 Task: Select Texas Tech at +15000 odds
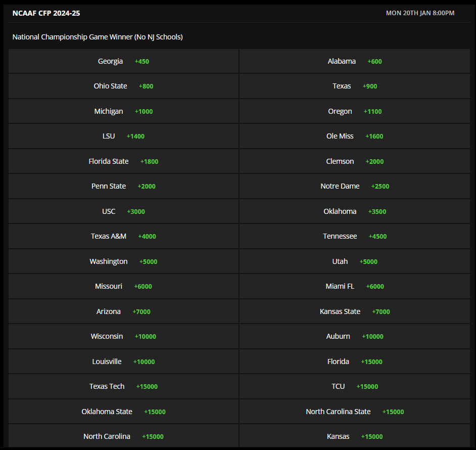click(x=124, y=386)
